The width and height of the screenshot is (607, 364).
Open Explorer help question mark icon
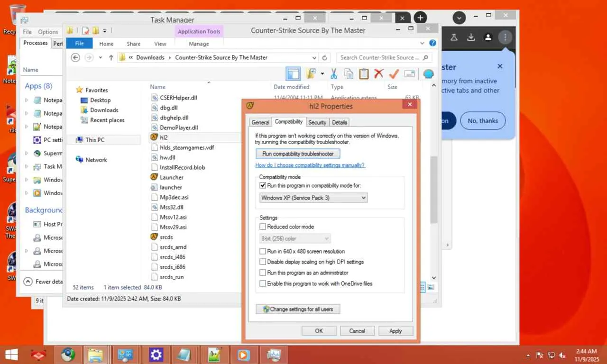tap(432, 43)
